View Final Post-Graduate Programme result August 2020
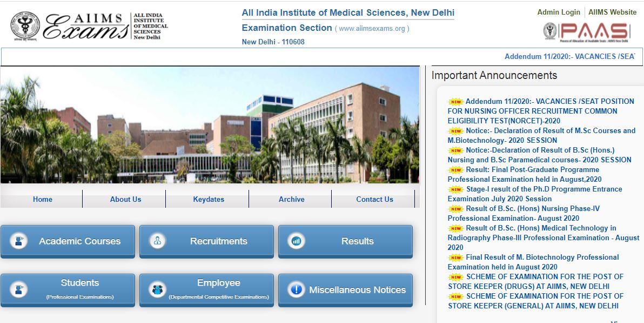The height and width of the screenshot is (323, 644). pos(525,174)
